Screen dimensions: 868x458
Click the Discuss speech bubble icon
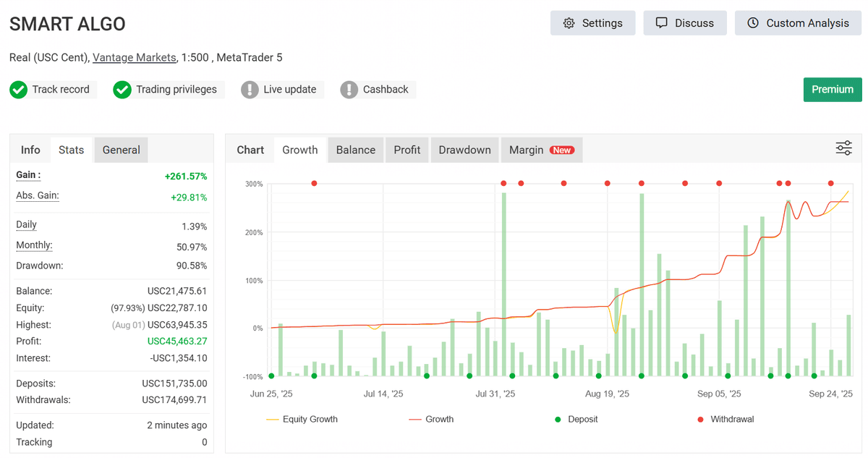click(x=661, y=23)
